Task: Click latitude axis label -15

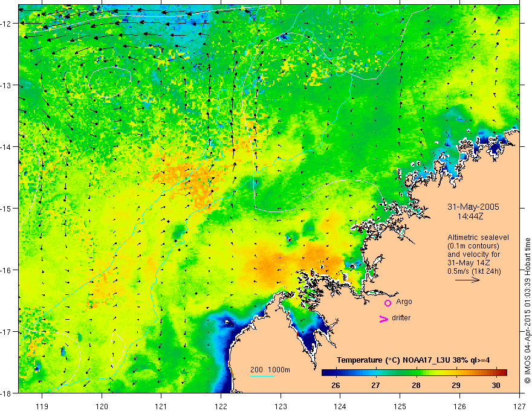Action: pyautogui.click(x=7, y=208)
